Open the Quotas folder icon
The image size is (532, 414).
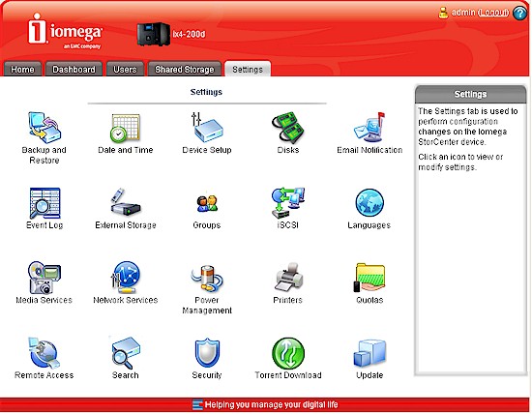coord(369,278)
